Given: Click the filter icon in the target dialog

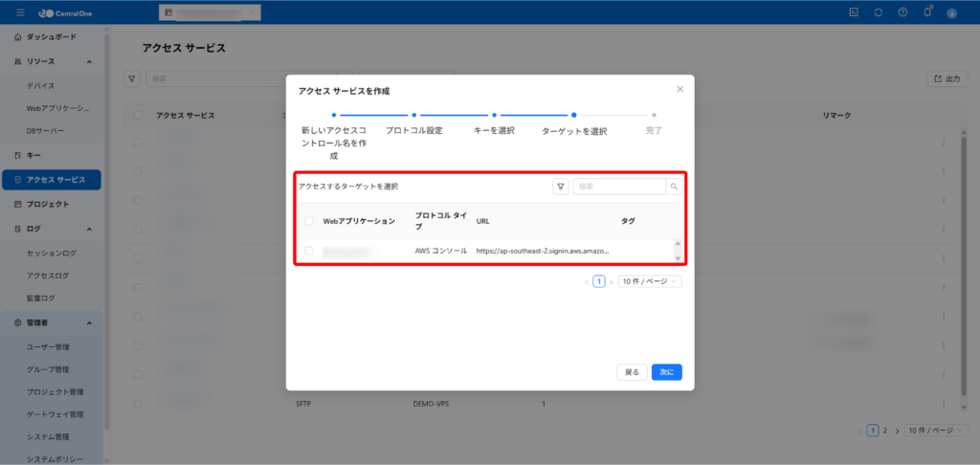Looking at the screenshot, I should [x=561, y=187].
